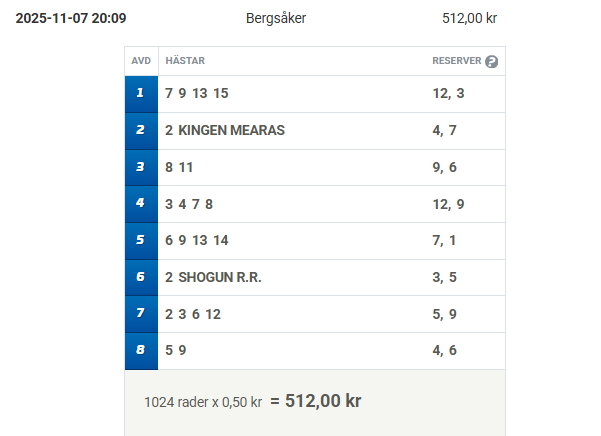Screen dimensions: 601x436
Task: Click the Bergsåker track name
Action: (276, 18)
